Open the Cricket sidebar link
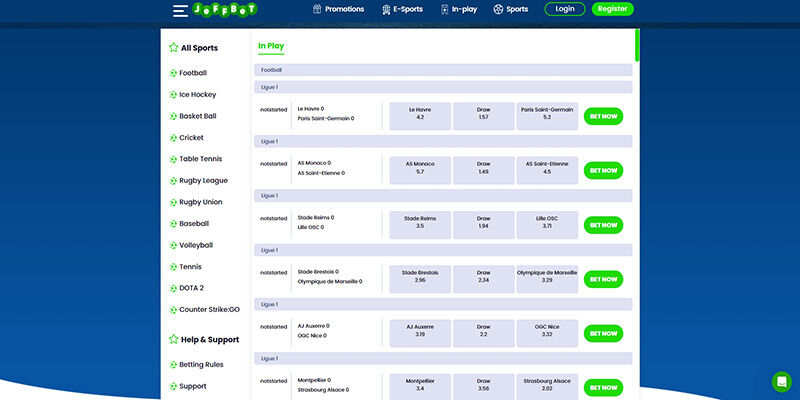This screenshot has width=800, height=400. pos(191,138)
